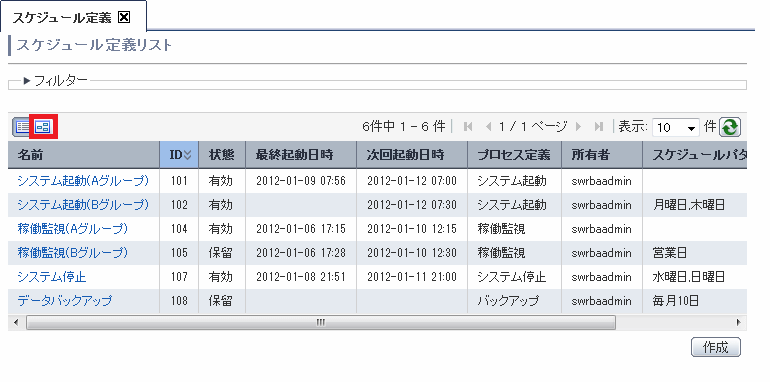The width and height of the screenshot is (770, 382).
Task: Open システム起動(Aグループ) schedule link
Action: (x=83, y=181)
